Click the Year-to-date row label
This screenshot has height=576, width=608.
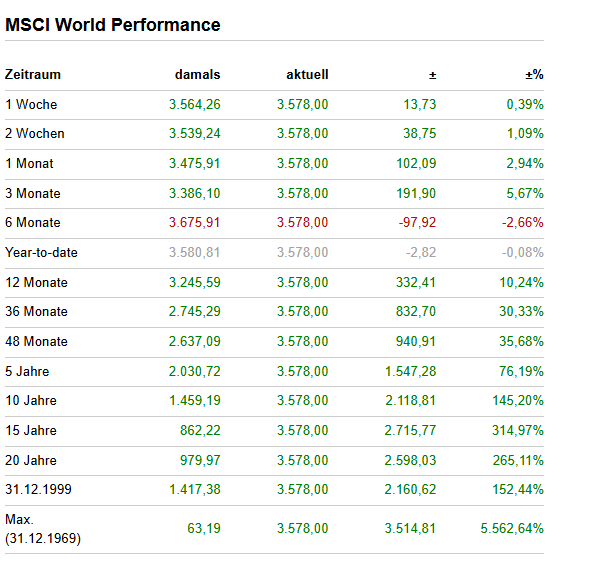[41, 253]
